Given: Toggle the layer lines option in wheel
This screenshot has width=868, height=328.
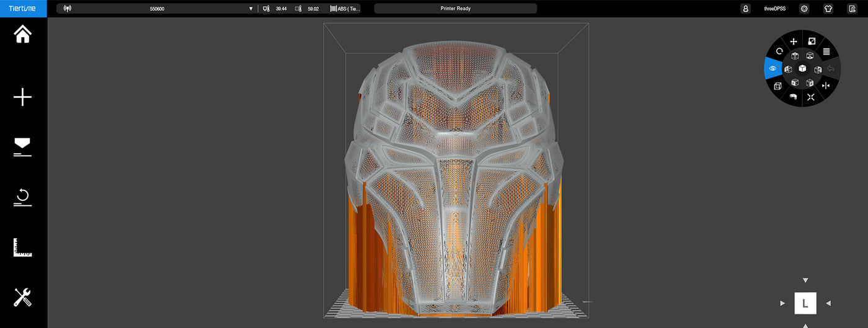Looking at the screenshot, I should [x=826, y=51].
